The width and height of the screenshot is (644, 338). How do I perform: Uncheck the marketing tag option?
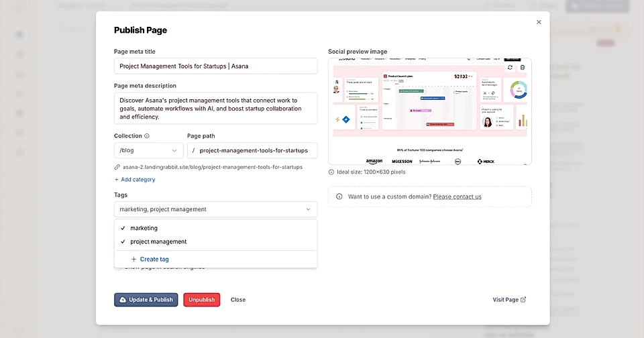(x=215, y=228)
